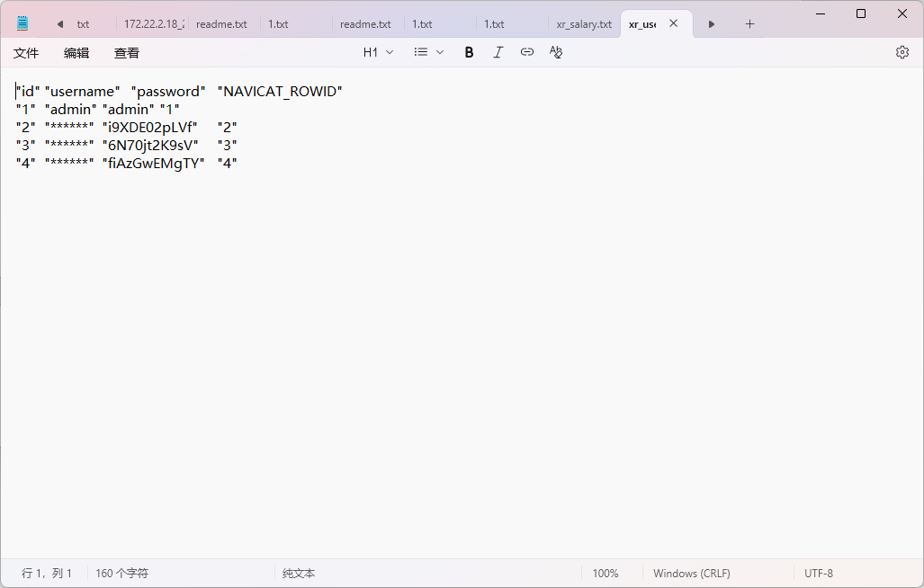Click the Windows (CRLF) line ending indicator
924x588 pixels.
pyautogui.click(x=691, y=573)
